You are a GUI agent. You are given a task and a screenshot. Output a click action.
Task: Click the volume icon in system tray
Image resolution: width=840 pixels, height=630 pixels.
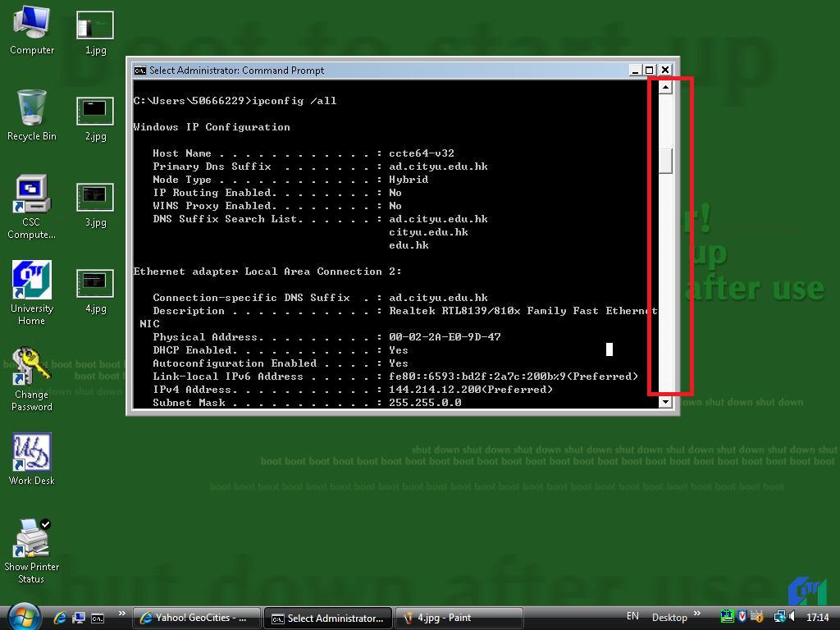click(794, 617)
